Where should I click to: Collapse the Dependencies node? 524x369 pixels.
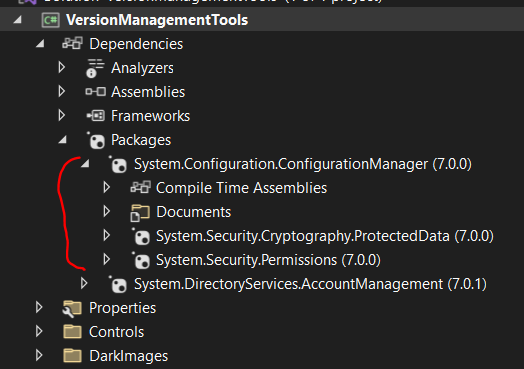pos(40,43)
